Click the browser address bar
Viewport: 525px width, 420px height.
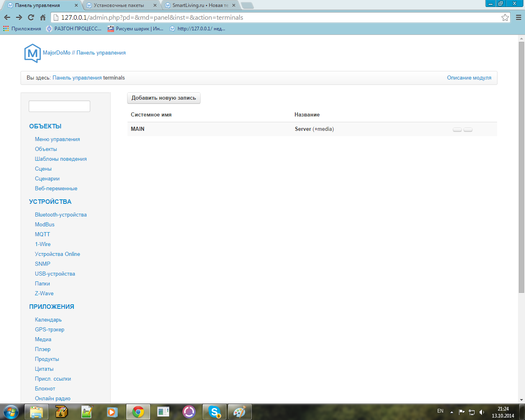point(279,18)
